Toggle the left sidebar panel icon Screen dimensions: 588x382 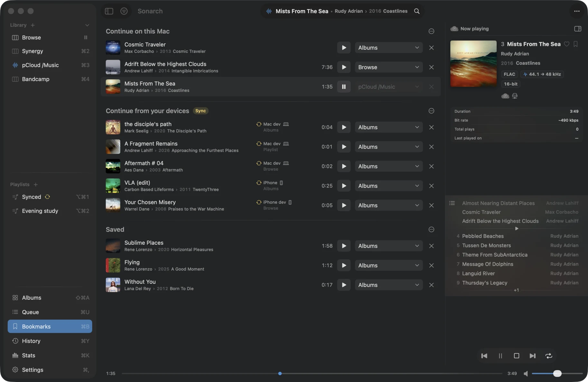coord(109,11)
